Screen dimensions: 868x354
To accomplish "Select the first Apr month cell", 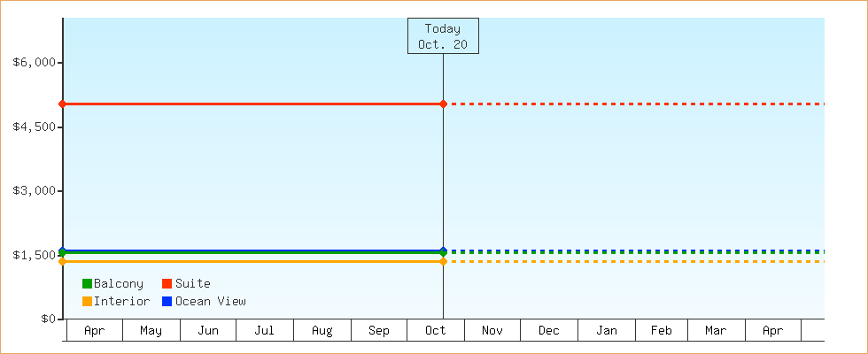I will tap(94, 331).
